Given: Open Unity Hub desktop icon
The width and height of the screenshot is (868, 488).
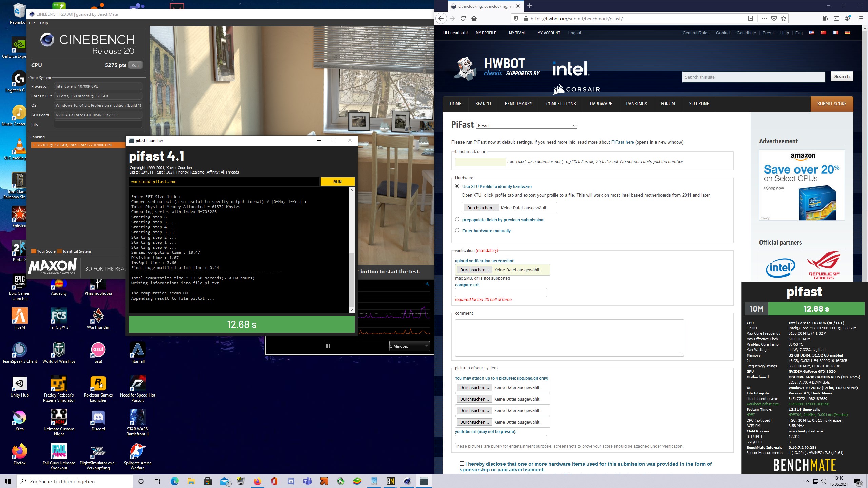Looking at the screenshot, I should (20, 386).
